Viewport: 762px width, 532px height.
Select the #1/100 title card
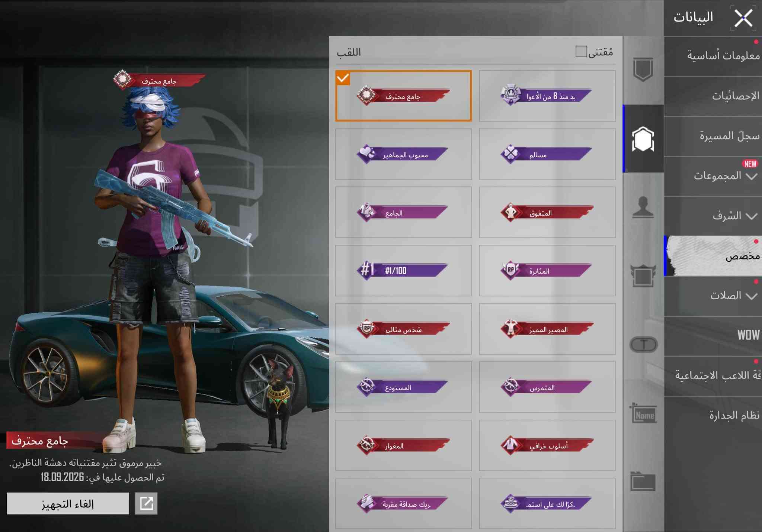403,271
